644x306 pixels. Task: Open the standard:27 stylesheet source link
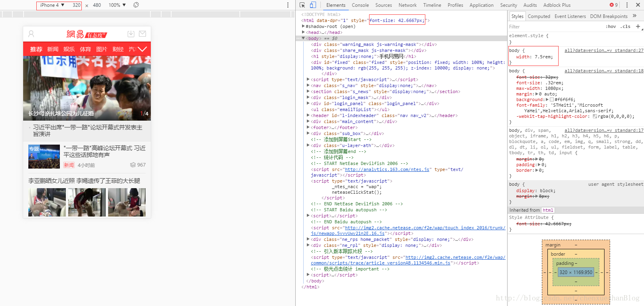pos(604,50)
